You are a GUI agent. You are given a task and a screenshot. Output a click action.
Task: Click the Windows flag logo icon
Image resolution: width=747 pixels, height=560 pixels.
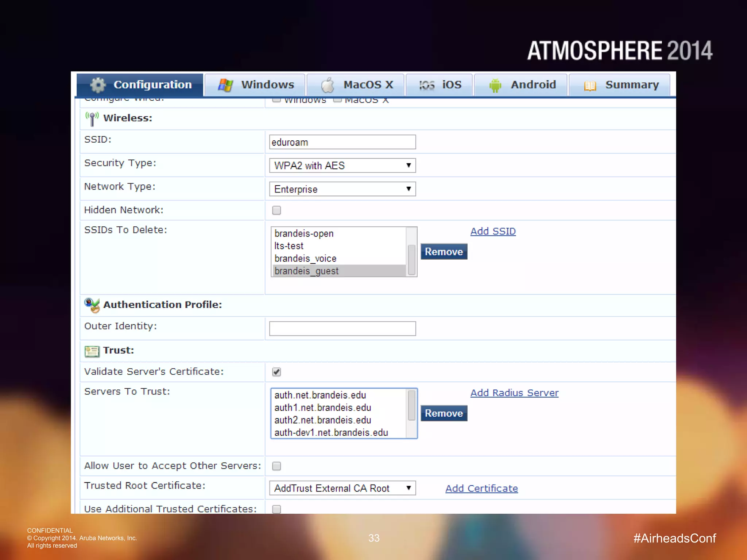[x=225, y=85]
